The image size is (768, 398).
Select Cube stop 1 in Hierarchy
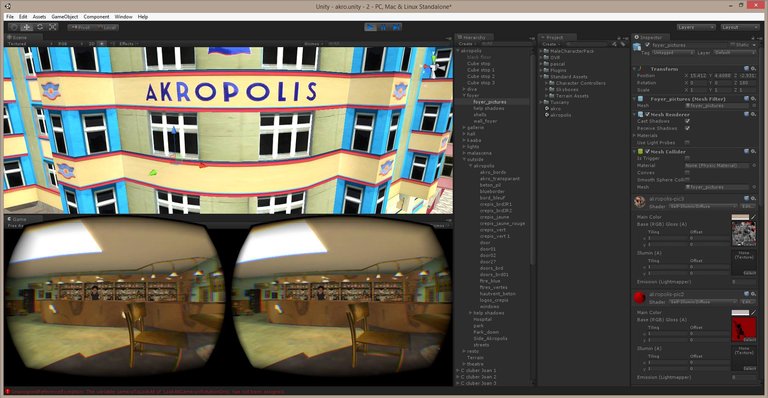480,70
